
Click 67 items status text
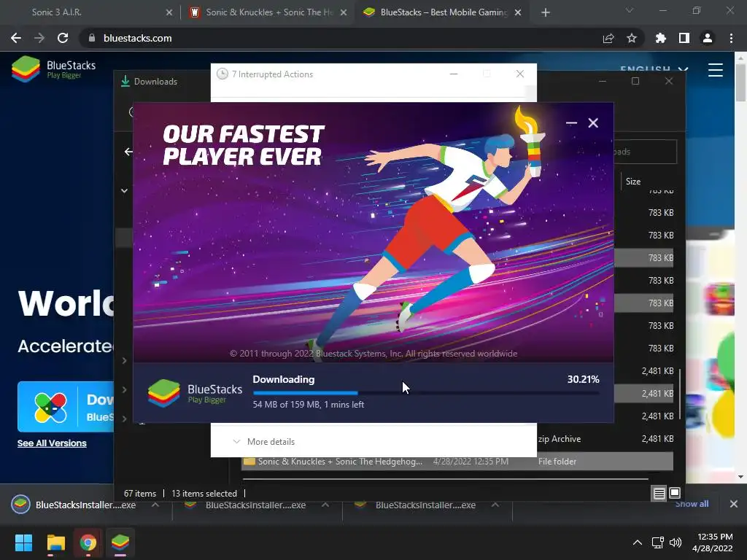click(x=139, y=494)
